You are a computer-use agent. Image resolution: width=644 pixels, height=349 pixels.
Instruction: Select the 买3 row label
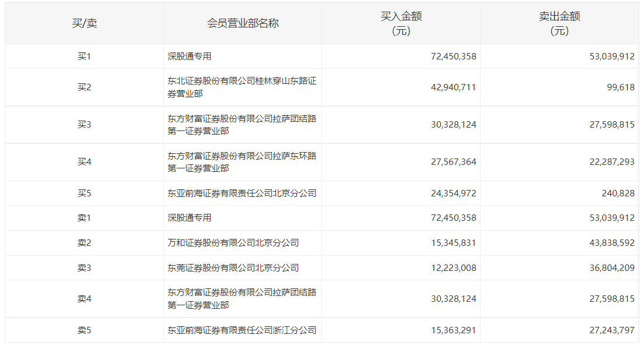click(x=84, y=125)
